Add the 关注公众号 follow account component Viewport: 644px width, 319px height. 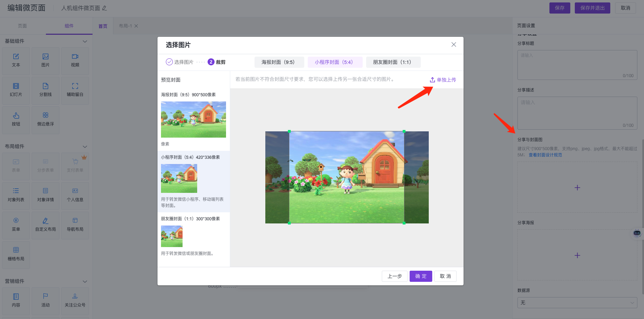point(75,301)
